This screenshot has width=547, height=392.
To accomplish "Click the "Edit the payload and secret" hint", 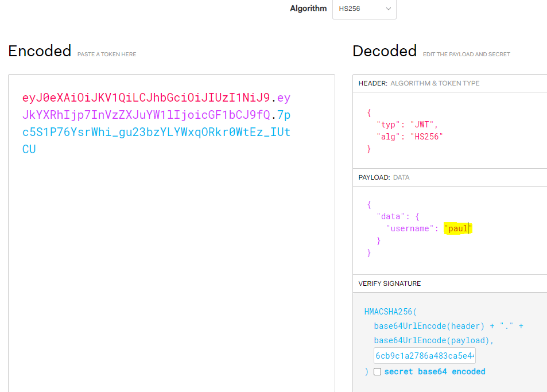I will pos(466,55).
